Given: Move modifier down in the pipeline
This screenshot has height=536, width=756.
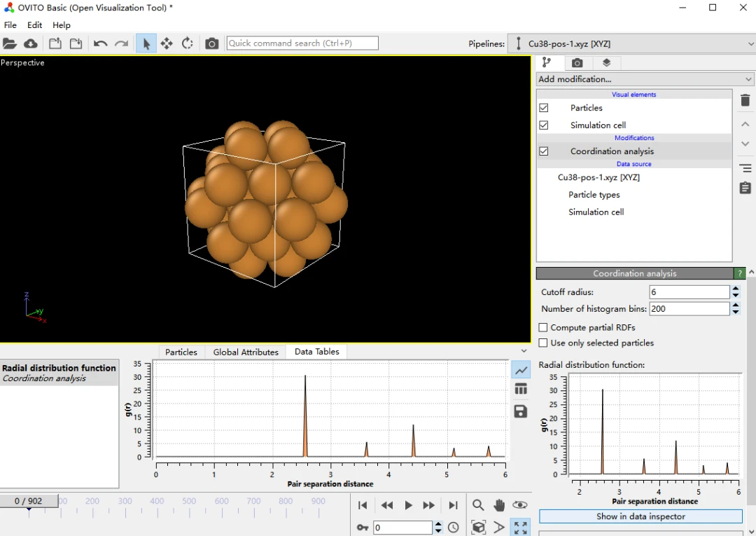Looking at the screenshot, I should [745, 144].
